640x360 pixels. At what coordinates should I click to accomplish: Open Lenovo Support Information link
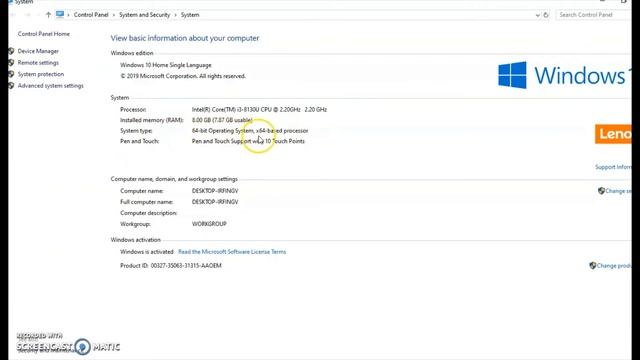coord(613,167)
